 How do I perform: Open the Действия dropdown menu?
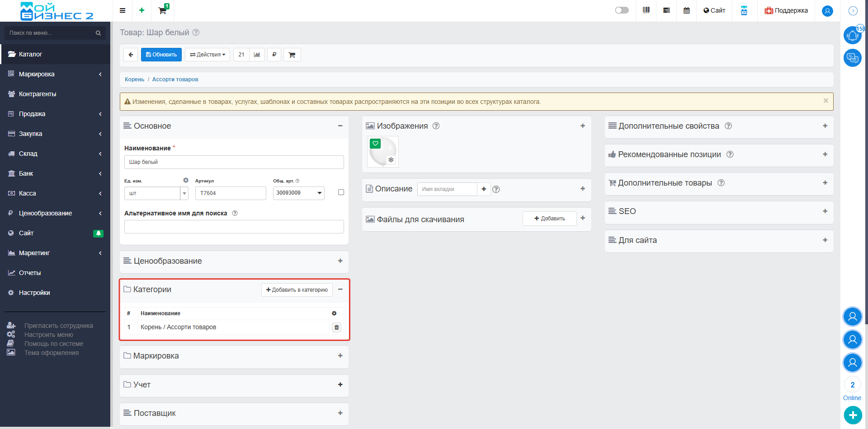(208, 55)
